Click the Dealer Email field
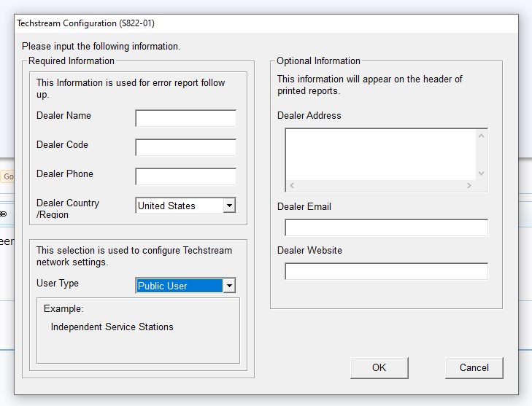This screenshot has height=406, width=532. point(387,227)
